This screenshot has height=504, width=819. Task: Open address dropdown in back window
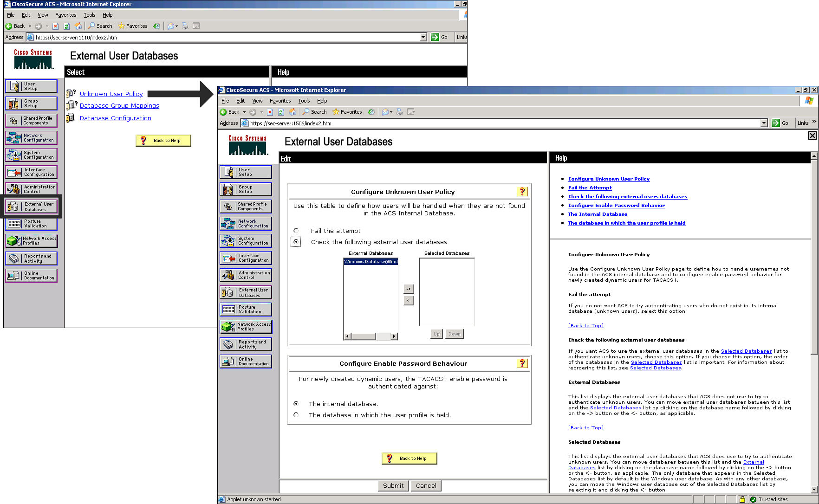click(423, 37)
